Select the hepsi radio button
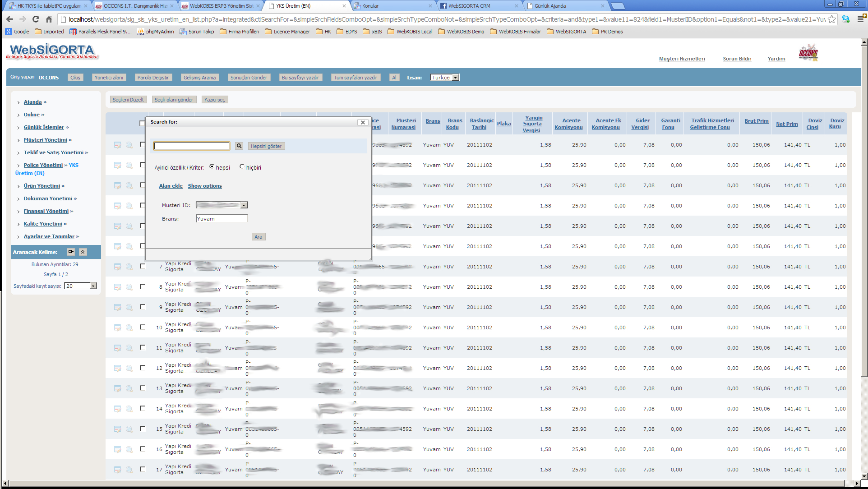 pos(212,166)
